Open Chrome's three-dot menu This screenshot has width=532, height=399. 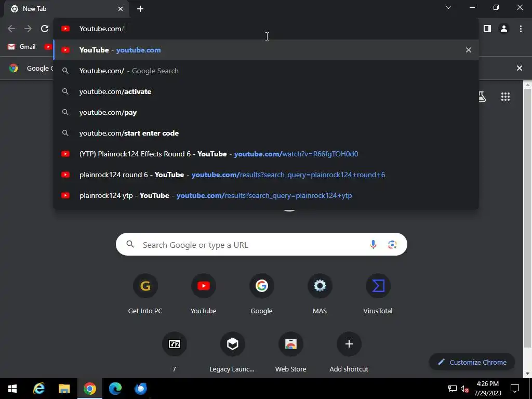click(521, 29)
